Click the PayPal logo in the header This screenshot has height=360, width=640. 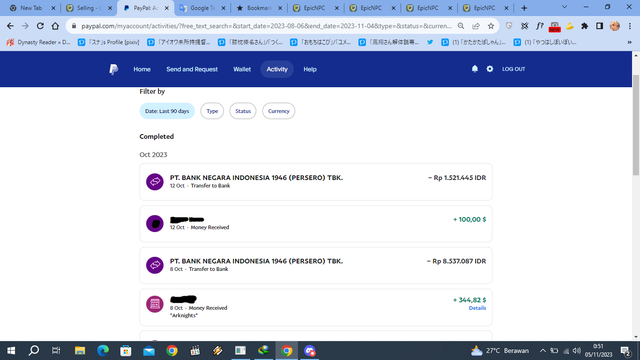coord(113,69)
